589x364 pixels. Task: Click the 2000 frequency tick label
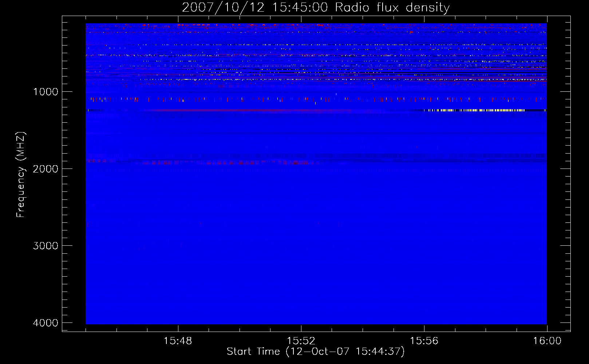point(46,169)
